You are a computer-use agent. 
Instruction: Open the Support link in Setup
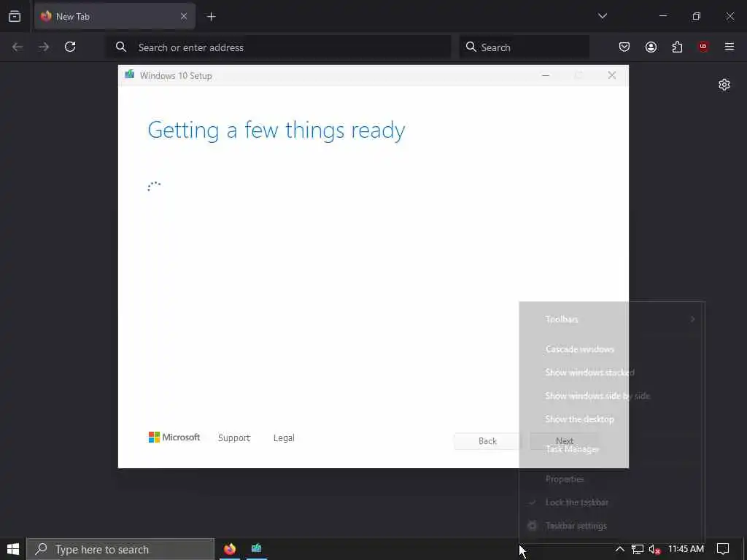point(234,437)
